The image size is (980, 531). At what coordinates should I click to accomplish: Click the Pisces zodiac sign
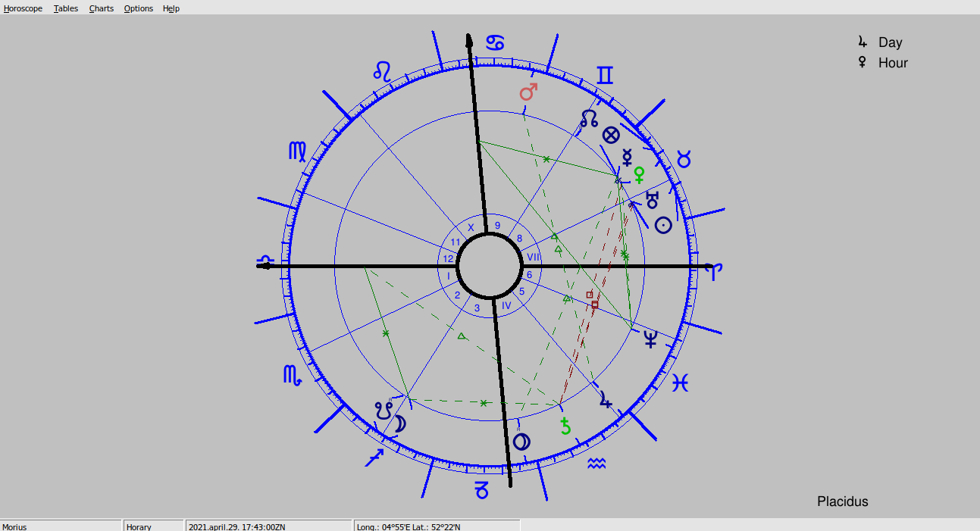point(681,383)
